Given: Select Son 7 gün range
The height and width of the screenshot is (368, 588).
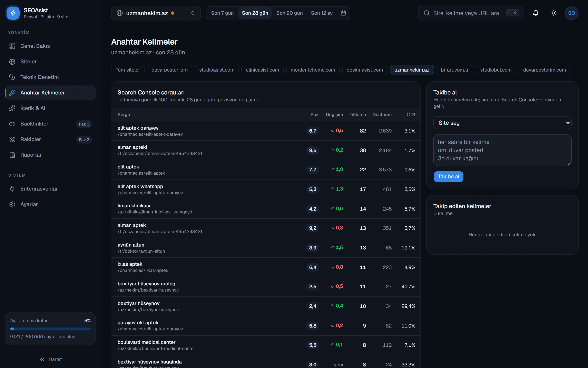Looking at the screenshot, I should (222, 13).
